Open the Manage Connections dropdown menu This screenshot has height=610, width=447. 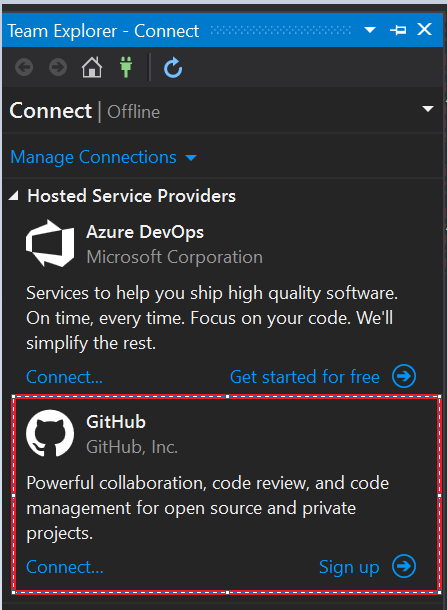tap(103, 157)
